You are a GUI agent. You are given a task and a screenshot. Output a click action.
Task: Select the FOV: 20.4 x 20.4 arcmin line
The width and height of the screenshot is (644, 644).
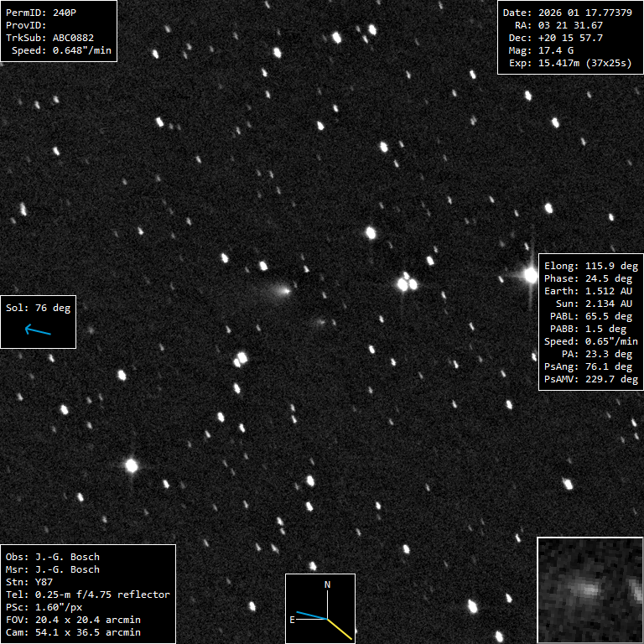point(73,620)
